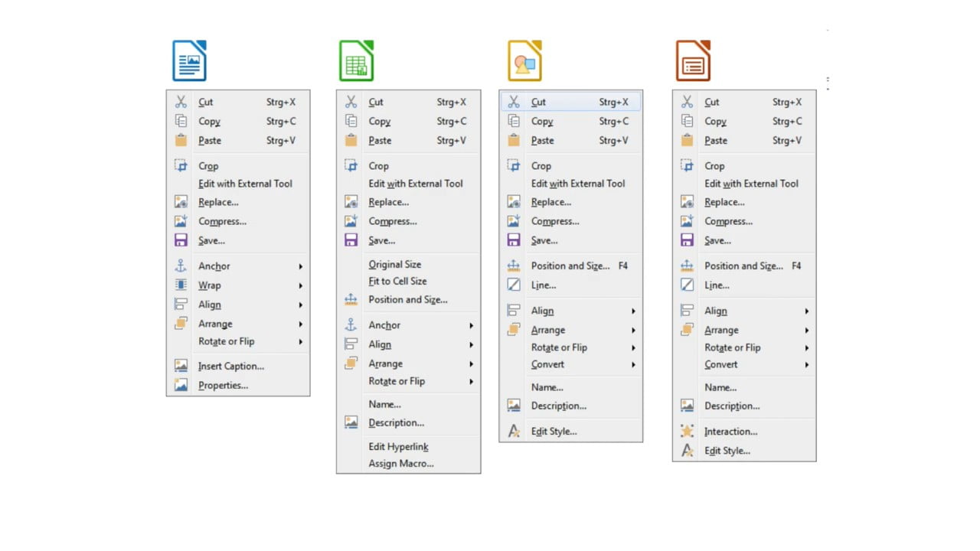
Task: Expand the Anchor submenu arrow in Calc menu
Action: click(472, 325)
